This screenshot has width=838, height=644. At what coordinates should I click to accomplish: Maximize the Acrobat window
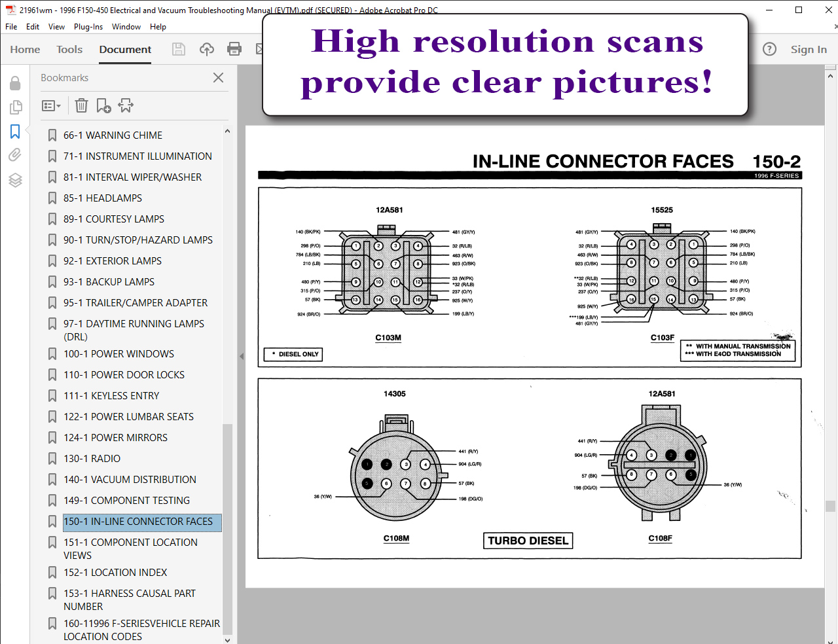pyautogui.click(x=799, y=10)
